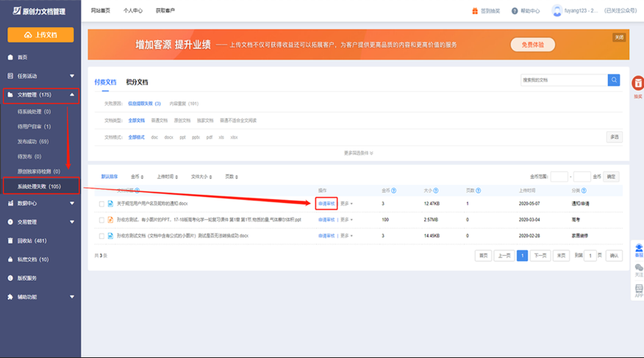The width and height of the screenshot is (644, 358).
Task: Open the 签到抽奖 gift icon
Action: pos(474,11)
